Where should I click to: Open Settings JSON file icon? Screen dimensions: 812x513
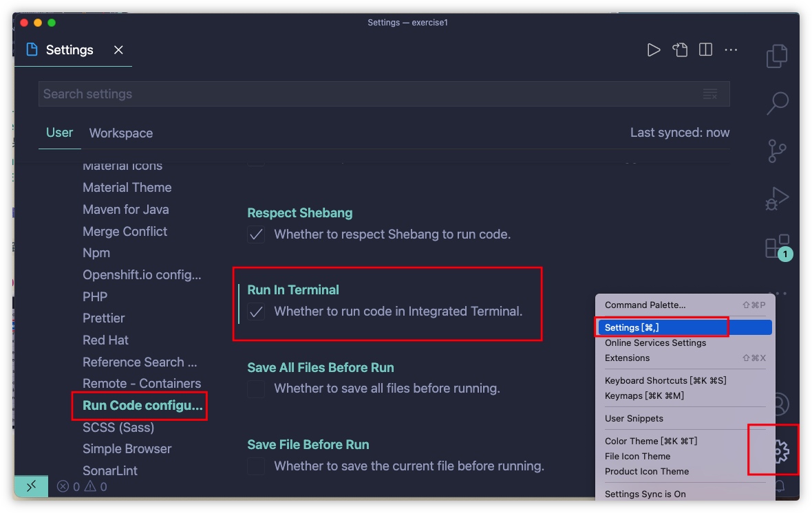(680, 50)
